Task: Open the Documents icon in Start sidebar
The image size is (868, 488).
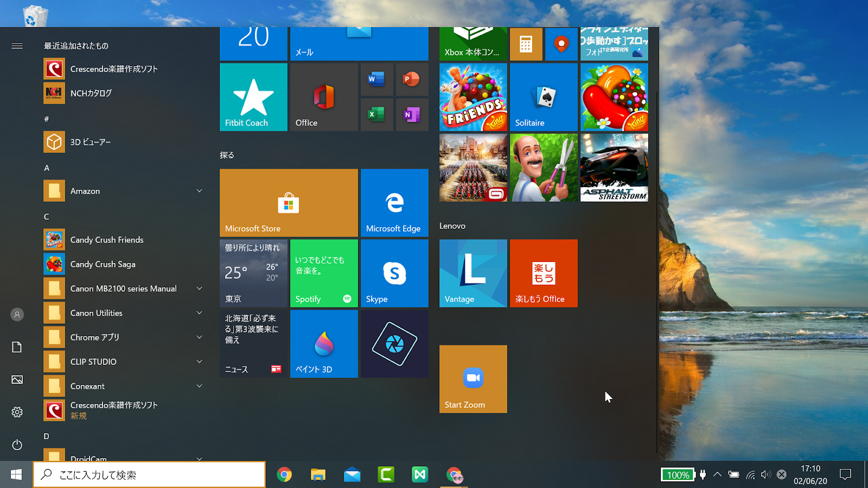Action: (x=17, y=347)
